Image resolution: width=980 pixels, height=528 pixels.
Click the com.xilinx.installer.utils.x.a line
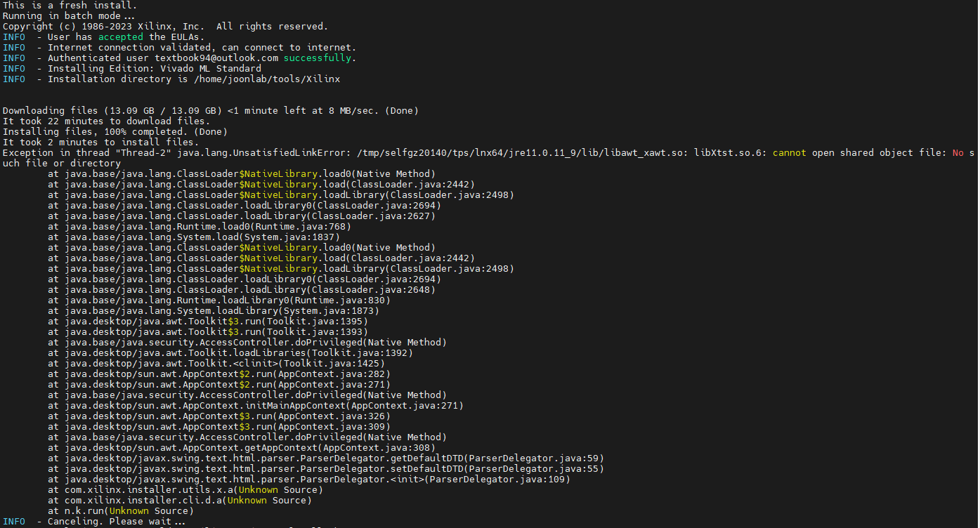[x=185, y=490]
